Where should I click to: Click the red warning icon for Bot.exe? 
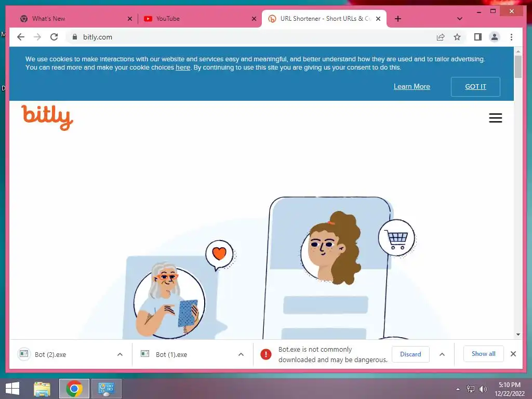pyautogui.click(x=265, y=354)
